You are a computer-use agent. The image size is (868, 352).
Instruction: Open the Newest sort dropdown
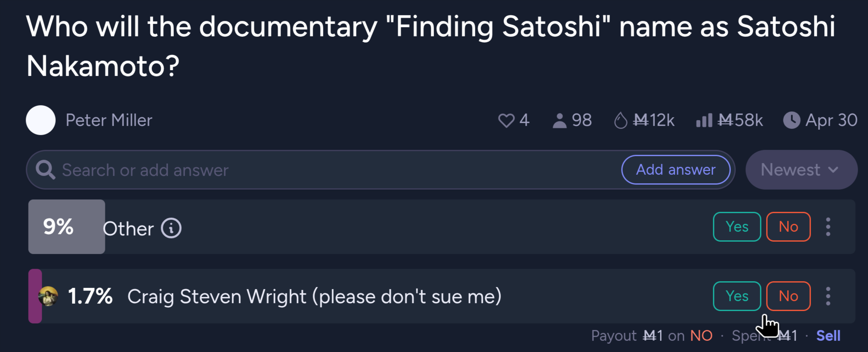801,170
